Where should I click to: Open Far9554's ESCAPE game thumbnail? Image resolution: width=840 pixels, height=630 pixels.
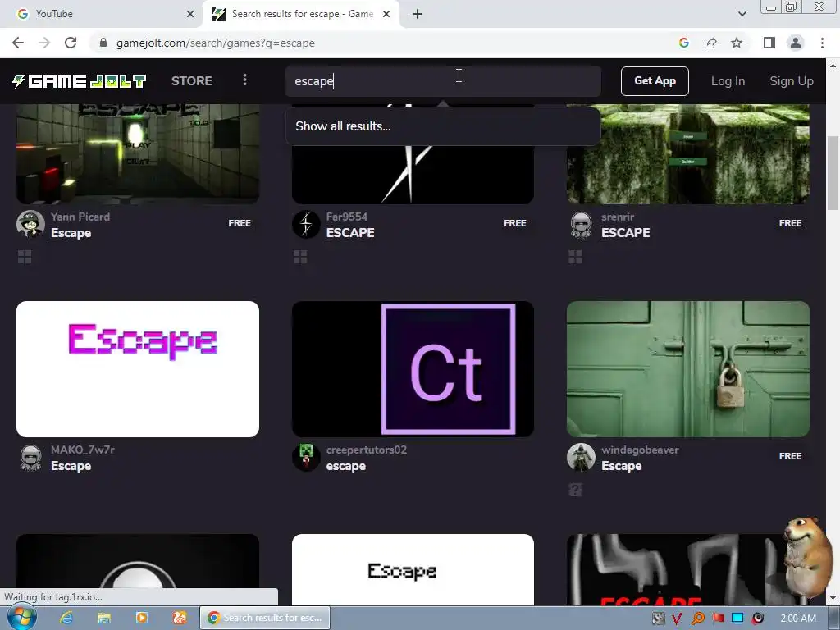pos(413,174)
